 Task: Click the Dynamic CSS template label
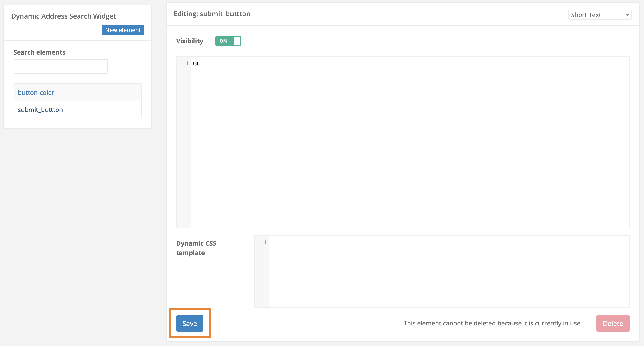pos(196,248)
